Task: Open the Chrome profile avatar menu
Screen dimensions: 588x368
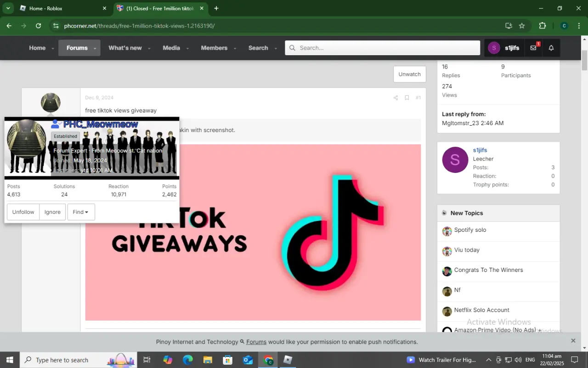Action: click(565, 26)
